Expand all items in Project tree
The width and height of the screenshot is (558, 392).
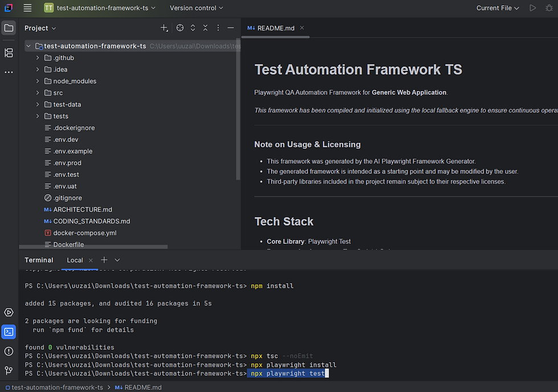point(193,28)
